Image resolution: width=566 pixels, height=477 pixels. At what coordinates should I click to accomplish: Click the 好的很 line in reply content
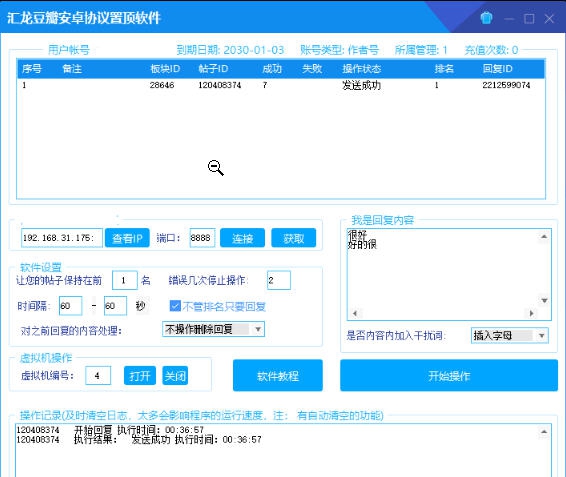pos(362,244)
